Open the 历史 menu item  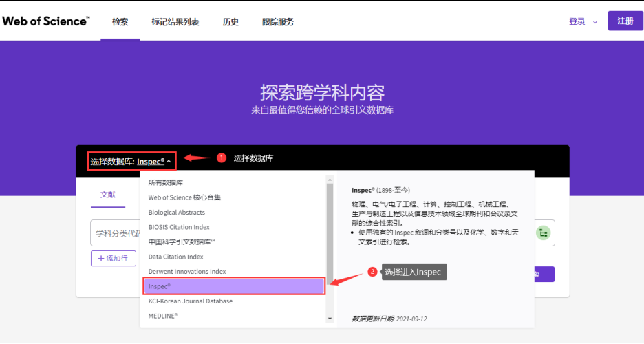tap(230, 22)
